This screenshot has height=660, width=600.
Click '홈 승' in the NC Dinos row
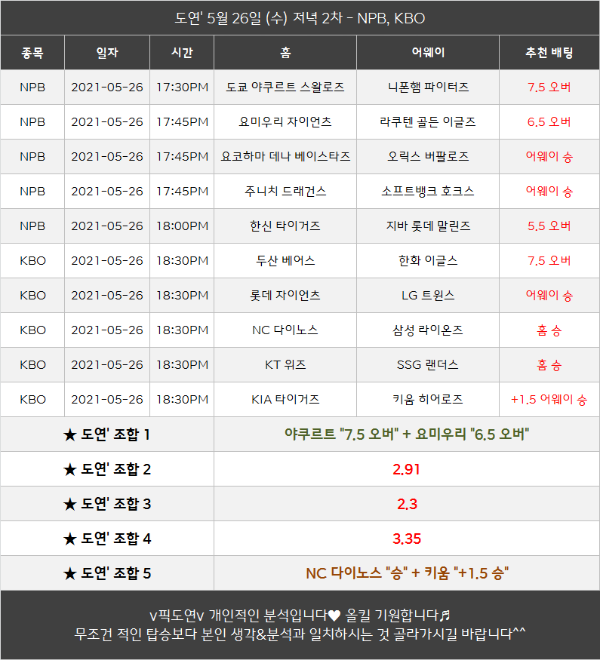(x=549, y=330)
